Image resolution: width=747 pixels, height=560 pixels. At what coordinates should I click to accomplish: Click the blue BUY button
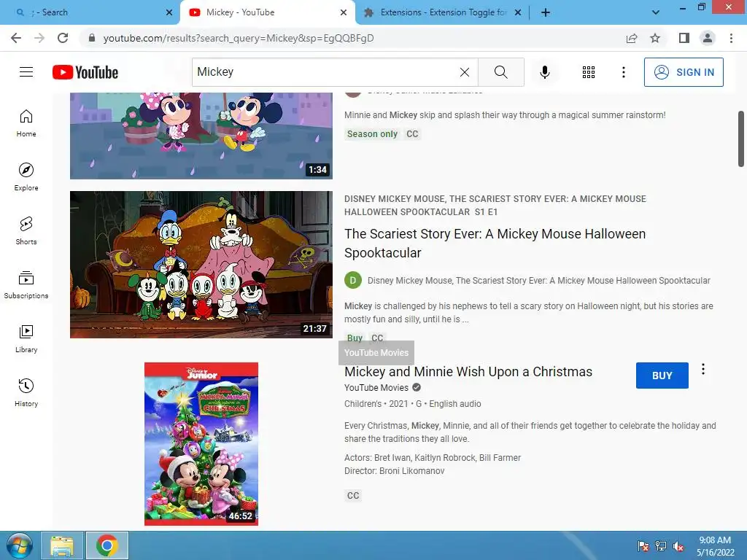pos(662,376)
